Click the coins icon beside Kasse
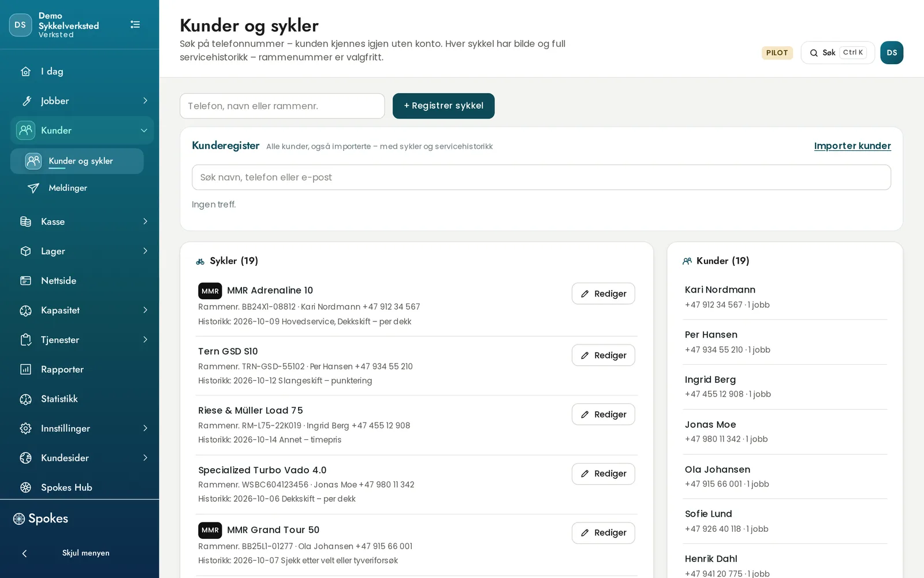Viewport: 924px width, 578px height. (25, 221)
